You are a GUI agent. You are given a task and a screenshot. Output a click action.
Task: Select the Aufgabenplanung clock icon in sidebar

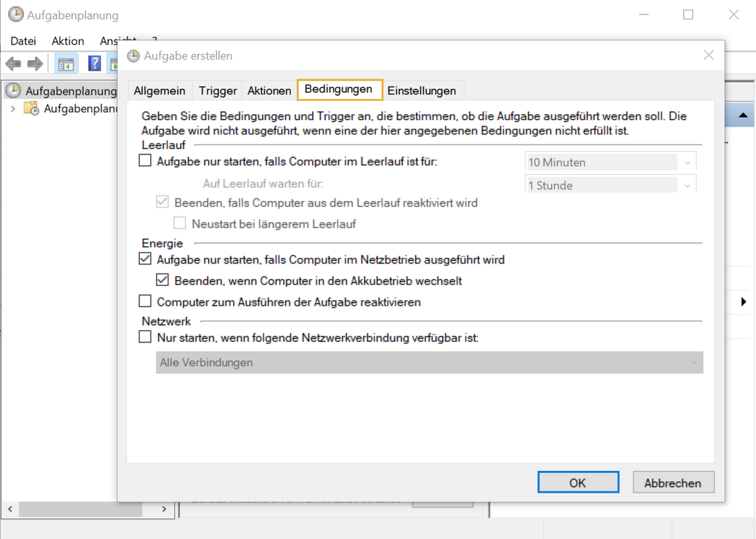(15, 90)
